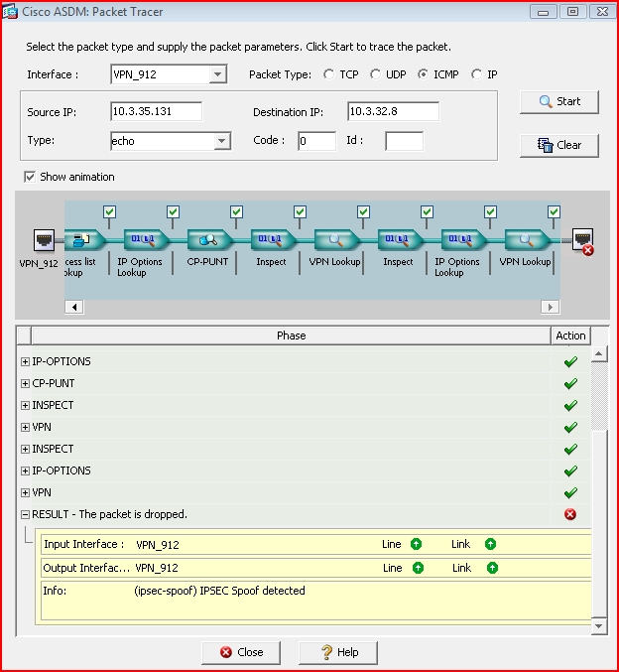Select the first VPN Lookup phase icon
This screenshot has height=672, width=619.
(335, 240)
